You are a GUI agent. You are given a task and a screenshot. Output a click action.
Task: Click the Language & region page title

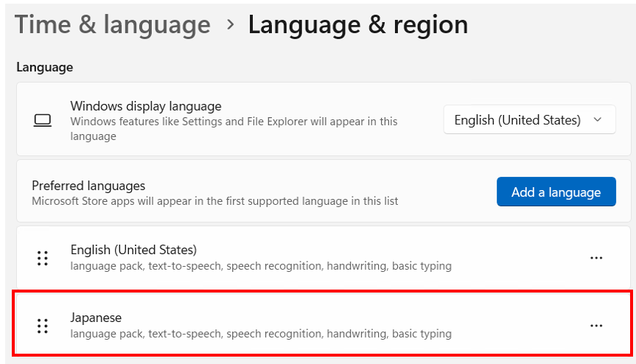(x=357, y=24)
